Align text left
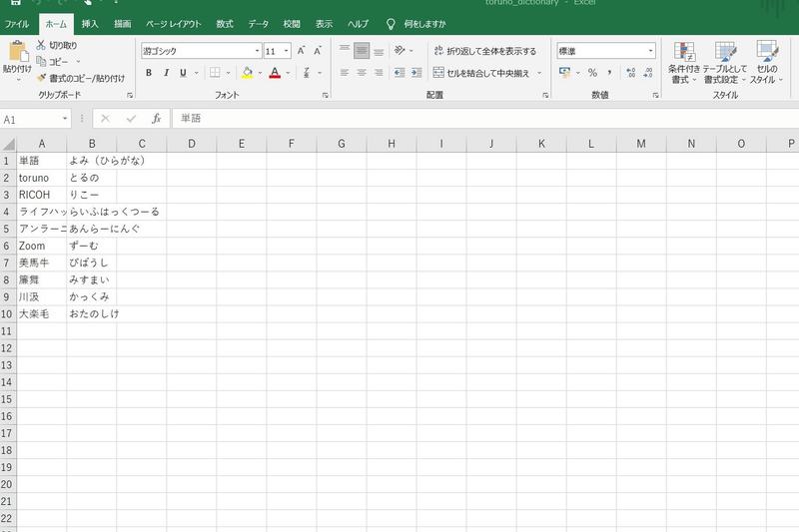 pyautogui.click(x=345, y=73)
